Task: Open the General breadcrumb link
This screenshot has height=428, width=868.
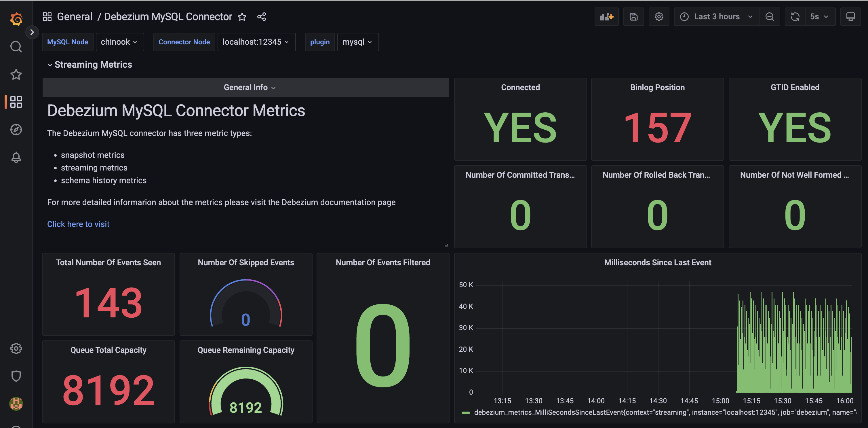Action: (75, 16)
